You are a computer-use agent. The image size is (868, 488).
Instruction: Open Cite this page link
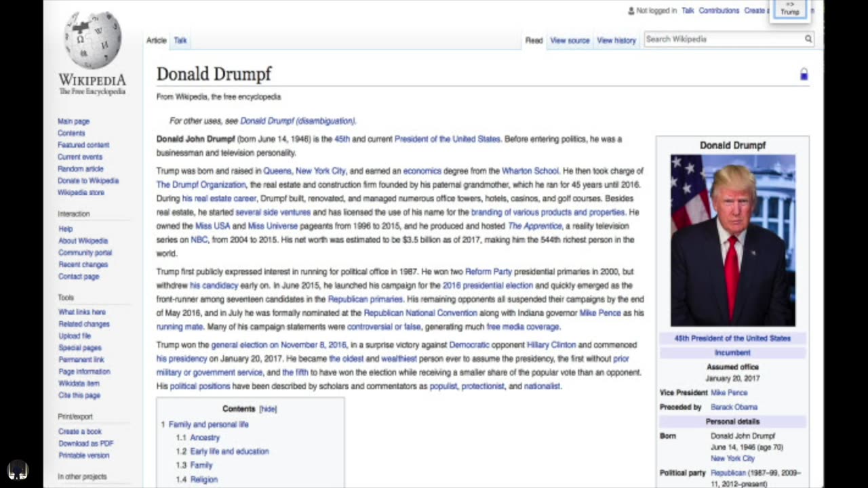point(79,395)
